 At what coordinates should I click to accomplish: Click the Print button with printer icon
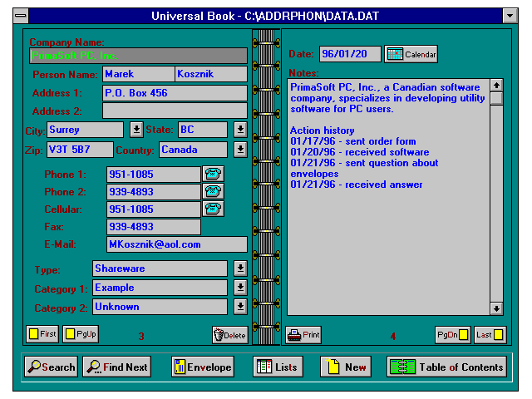tap(303, 335)
